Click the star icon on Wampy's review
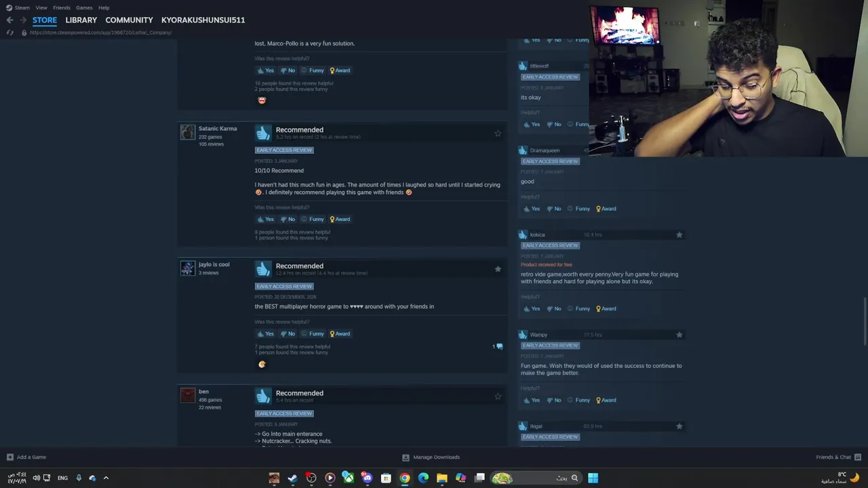Screen dimensions: 868x488 coord(679,335)
